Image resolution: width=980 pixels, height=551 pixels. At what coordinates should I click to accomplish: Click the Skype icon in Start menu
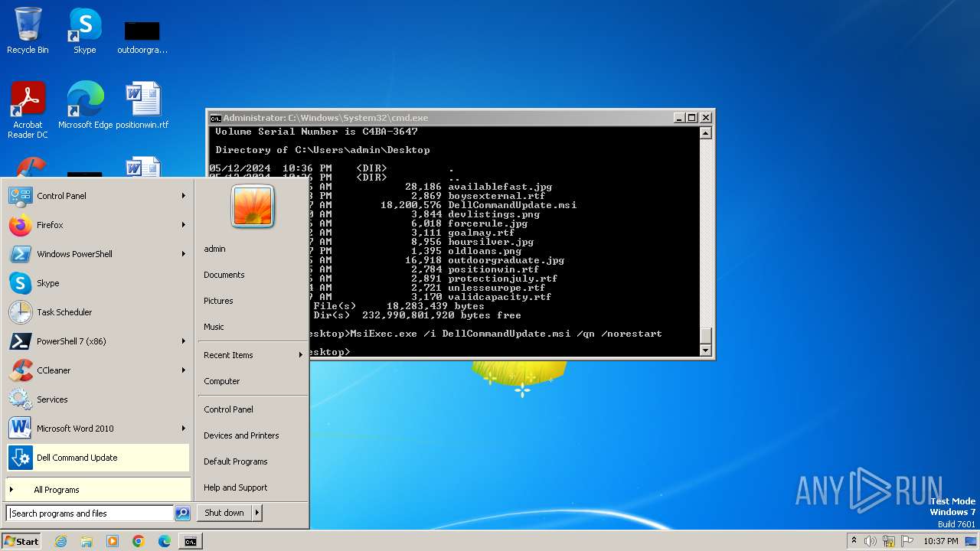pyautogui.click(x=20, y=283)
